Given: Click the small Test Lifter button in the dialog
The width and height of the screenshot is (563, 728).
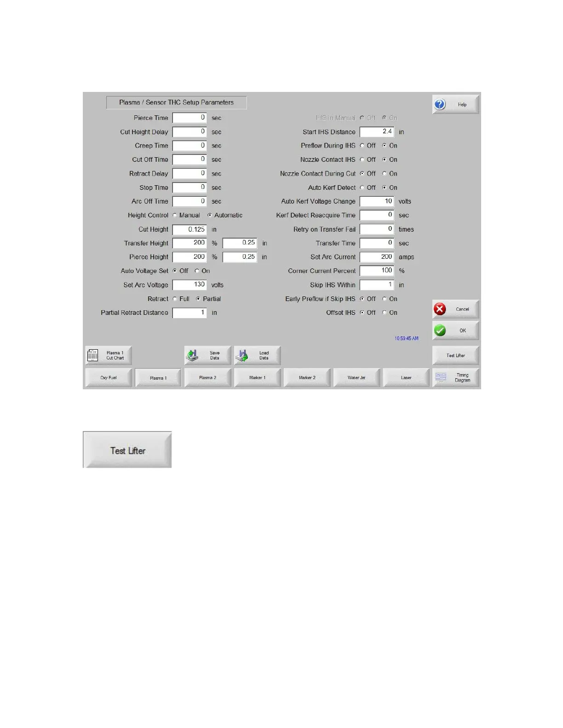Looking at the screenshot, I should [x=456, y=355].
